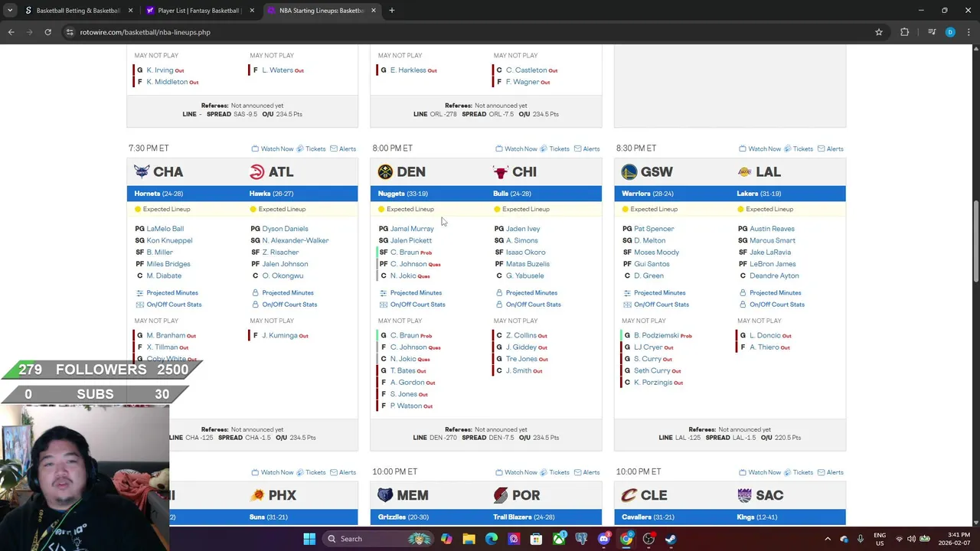
Task: Click Watch Now for CHA vs ATL
Action: [x=273, y=148]
